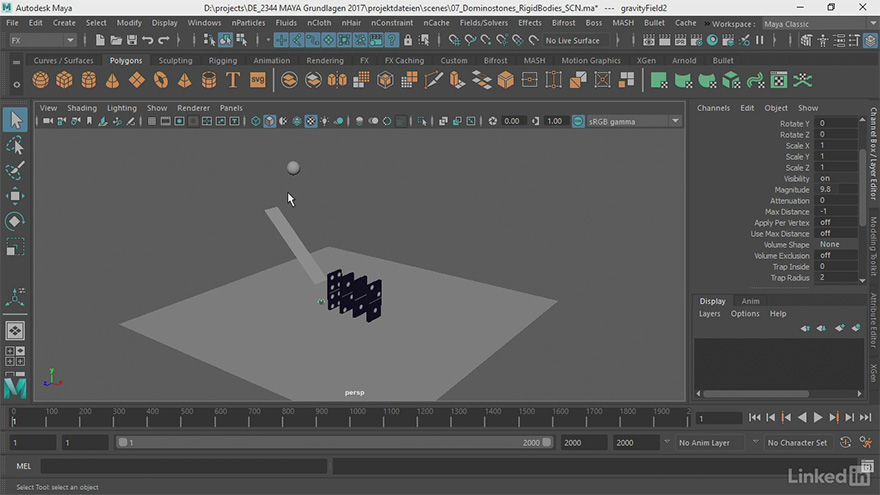Step forward one key
Image resolution: width=880 pixels, height=495 pixels.
pos(834,417)
